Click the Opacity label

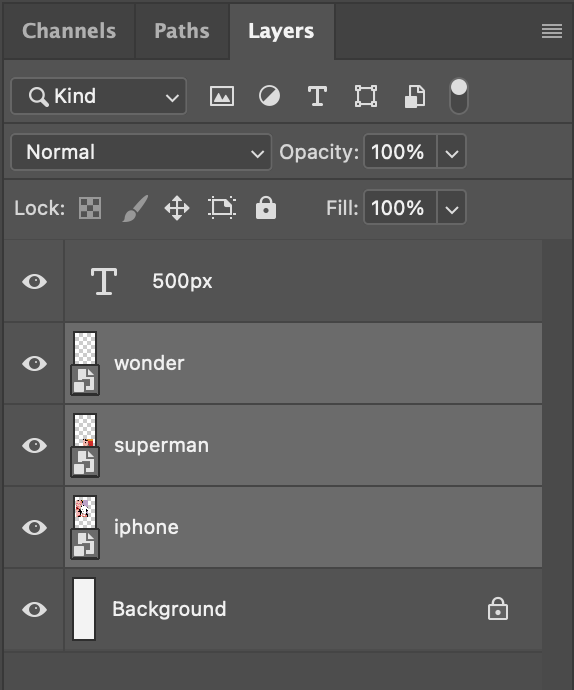pyautogui.click(x=319, y=152)
